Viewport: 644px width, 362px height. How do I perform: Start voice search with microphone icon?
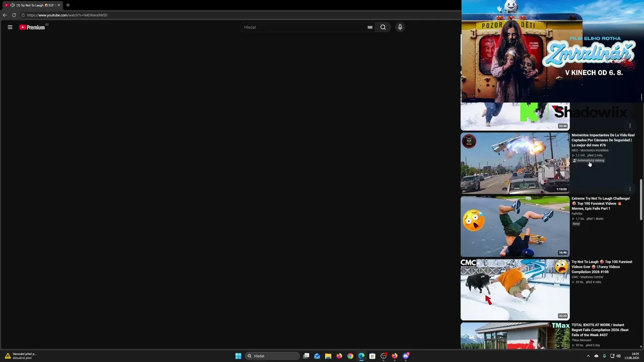[x=400, y=27]
